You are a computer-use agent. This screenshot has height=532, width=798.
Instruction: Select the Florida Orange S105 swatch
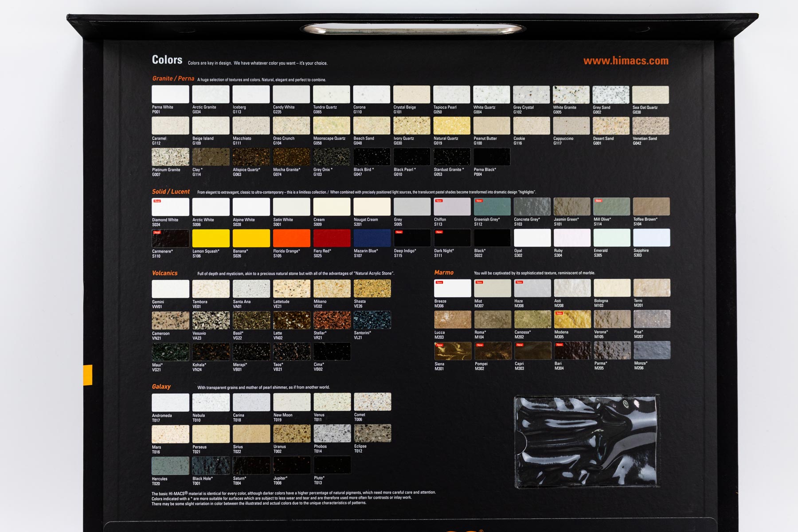pyautogui.click(x=292, y=238)
